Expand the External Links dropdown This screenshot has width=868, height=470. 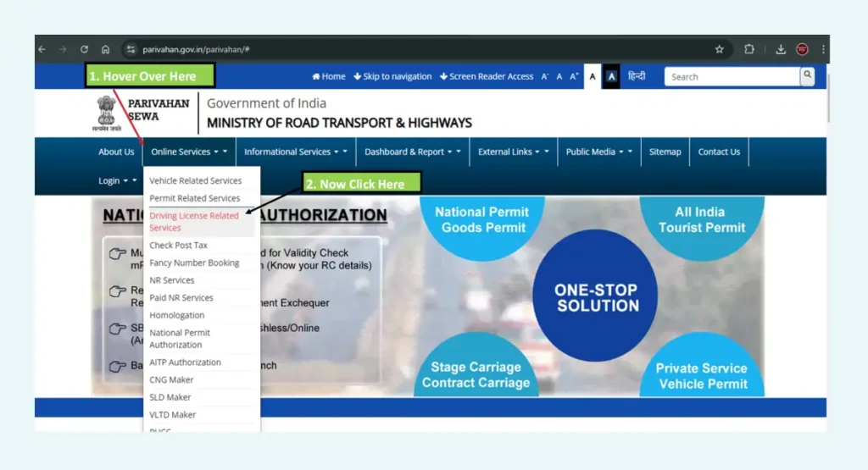point(513,152)
